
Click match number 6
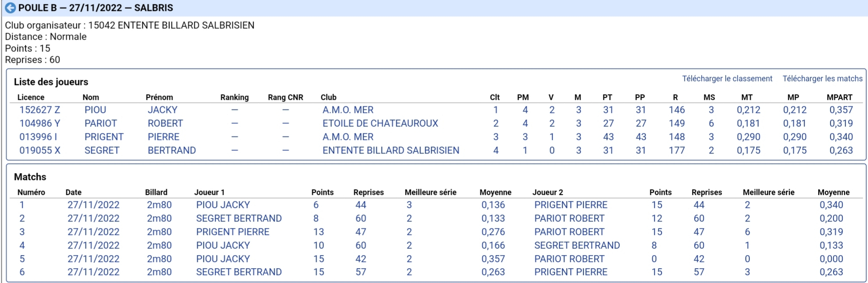tap(22, 272)
